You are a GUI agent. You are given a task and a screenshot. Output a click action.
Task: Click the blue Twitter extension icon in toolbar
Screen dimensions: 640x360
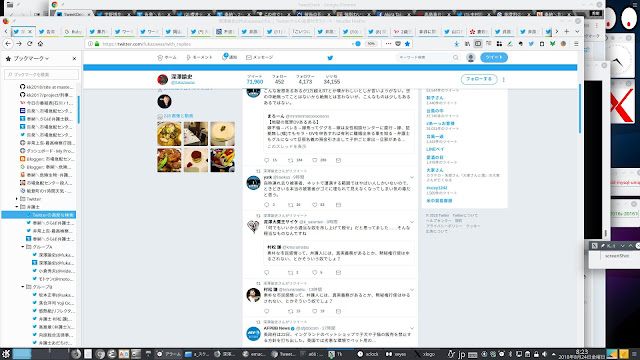point(531,44)
